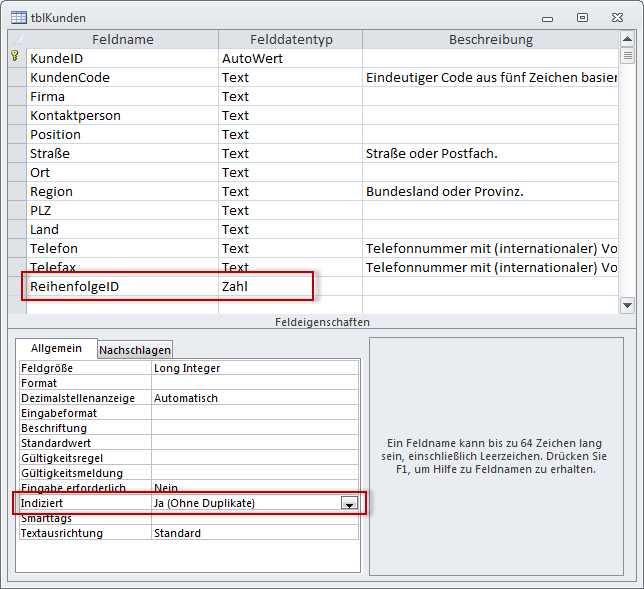Click the tblKunden table icon in title bar
Viewport: 644px width, 589px height.
click(18, 17)
